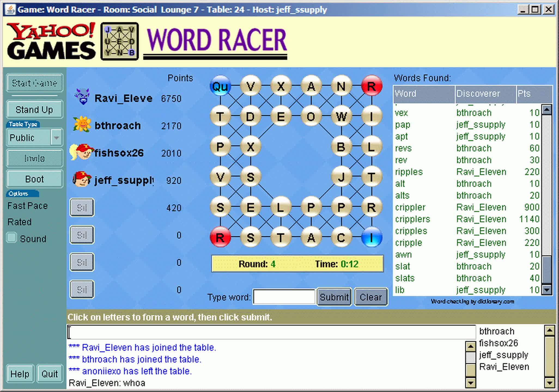Select the E tile next to O
This screenshot has height=392, width=559.
point(281,117)
